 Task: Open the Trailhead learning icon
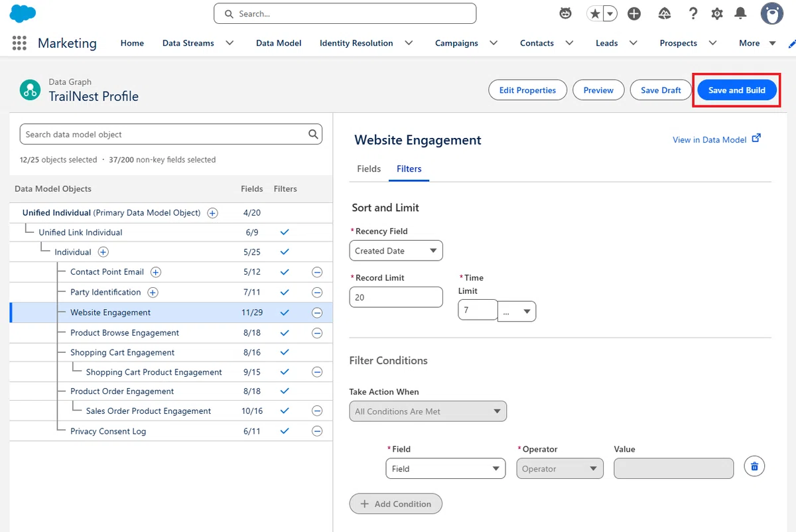[664, 13]
